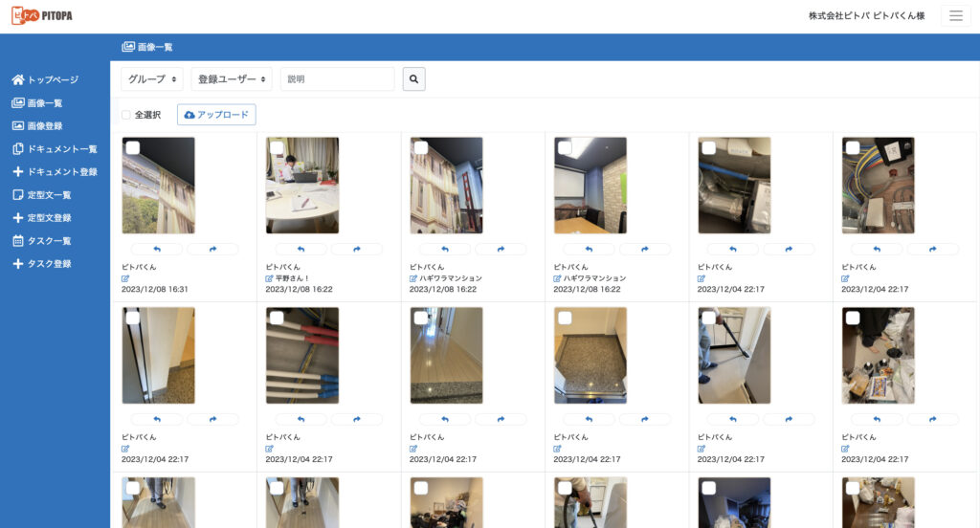Rotate left the 平野さん！ image
Screen dimensions: 980x528
[301, 250]
